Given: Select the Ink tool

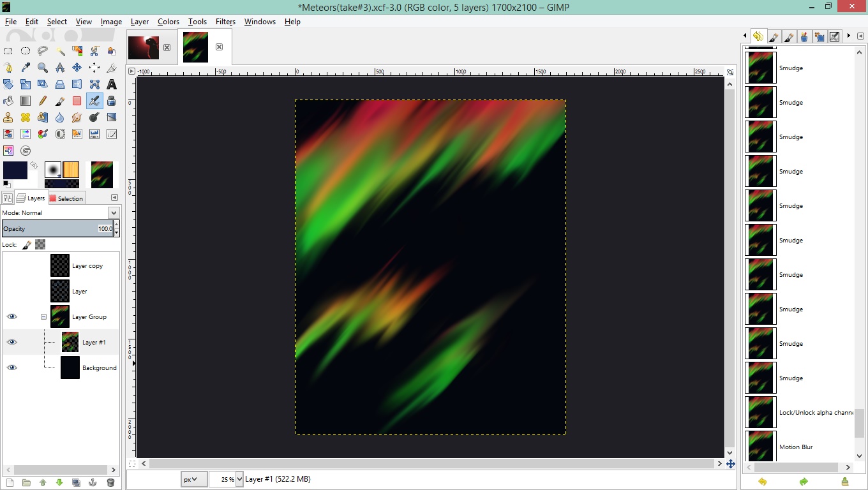Looking at the screenshot, I should 112,101.
